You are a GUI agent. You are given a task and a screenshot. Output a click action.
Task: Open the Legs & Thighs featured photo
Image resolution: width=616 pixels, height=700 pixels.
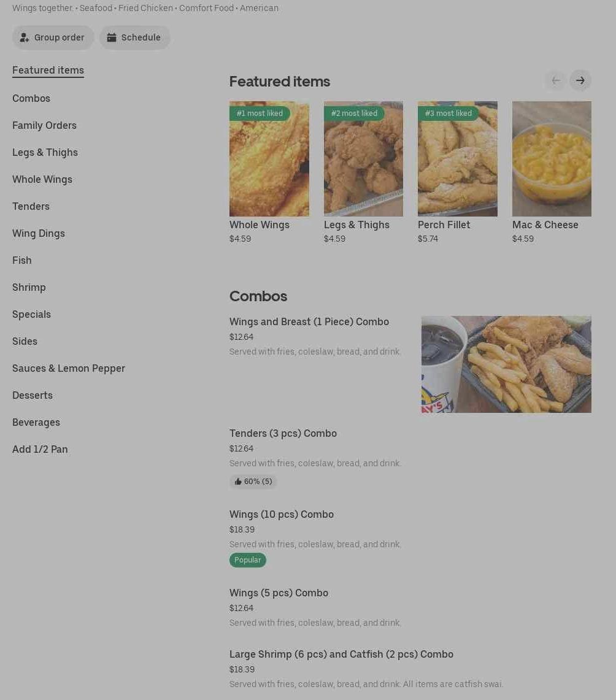[x=363, y=159]
